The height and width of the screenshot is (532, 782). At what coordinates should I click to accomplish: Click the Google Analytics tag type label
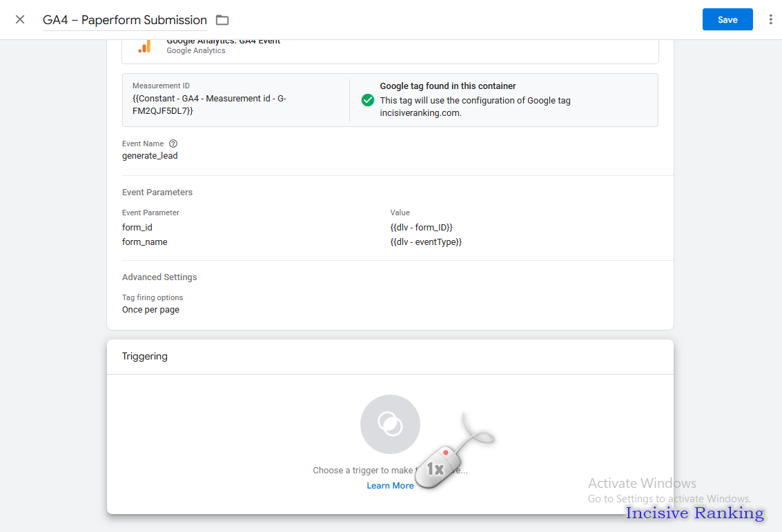point(196,51)
